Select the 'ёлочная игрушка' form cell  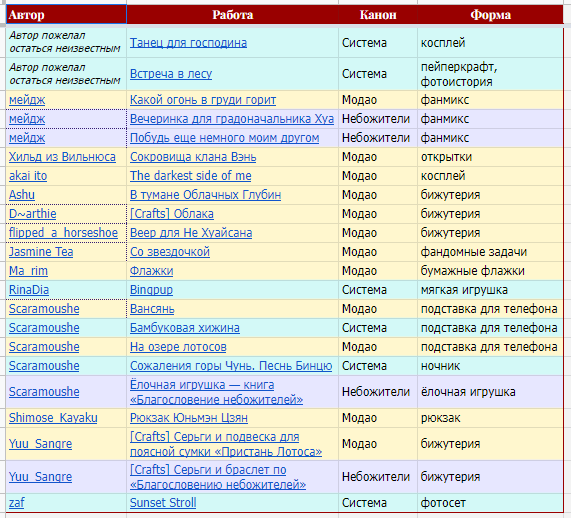(x=490, y=392)
